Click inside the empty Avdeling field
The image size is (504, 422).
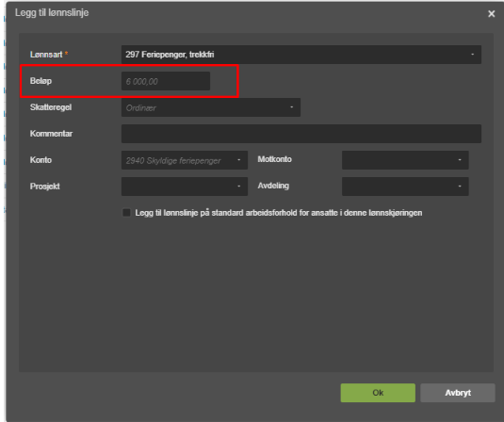(398, 187)
